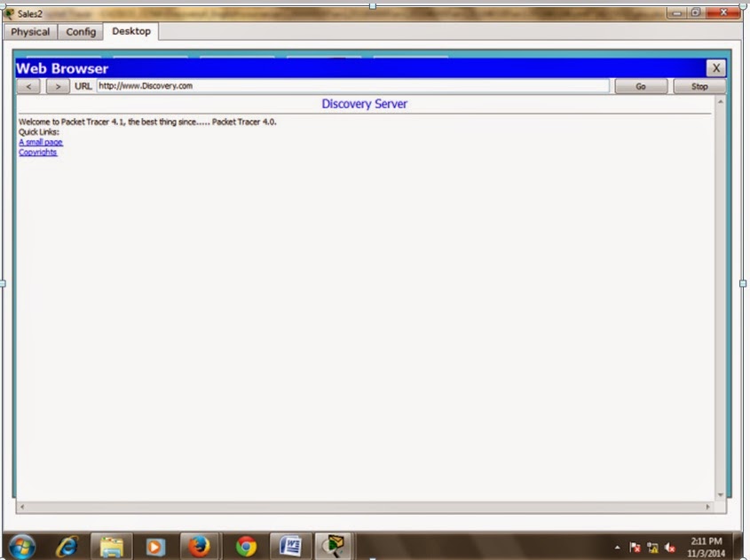Screen dimensions: 750x560
Task: Show hidden system tray icons
Action: (x=617, y=548)
